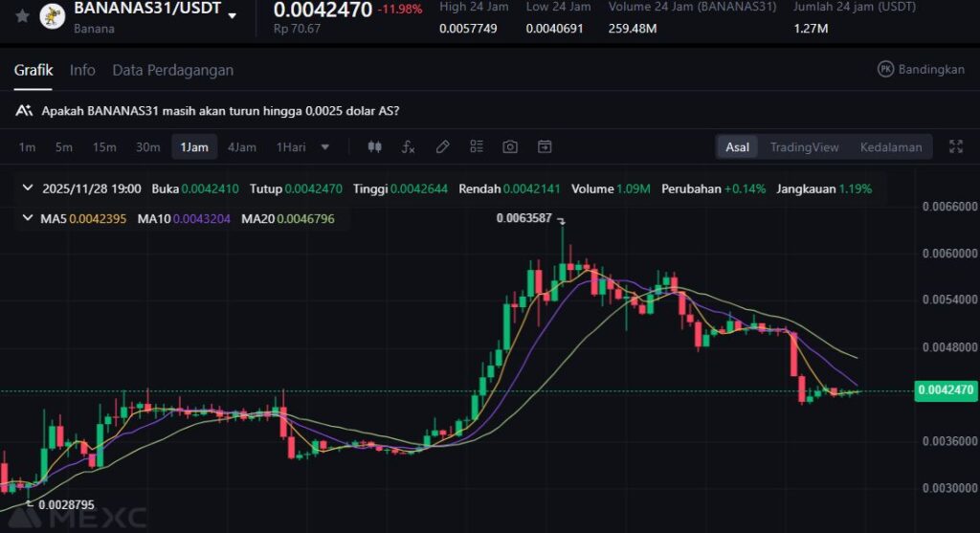The image size is (980, 533).
Task: Open the chart settings list icon
Action: point(477,146)
